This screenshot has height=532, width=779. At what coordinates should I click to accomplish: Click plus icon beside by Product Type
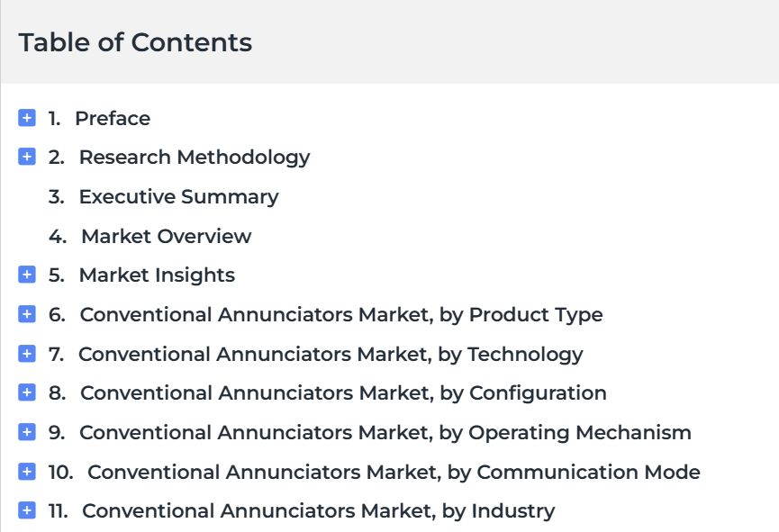click(x=27, y=314)
